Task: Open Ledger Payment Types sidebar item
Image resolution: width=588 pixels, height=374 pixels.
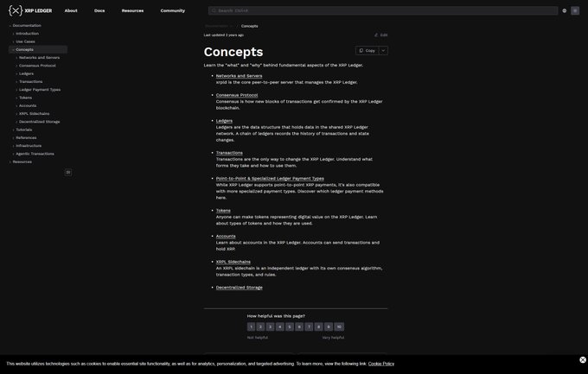Action: (40, 90)
